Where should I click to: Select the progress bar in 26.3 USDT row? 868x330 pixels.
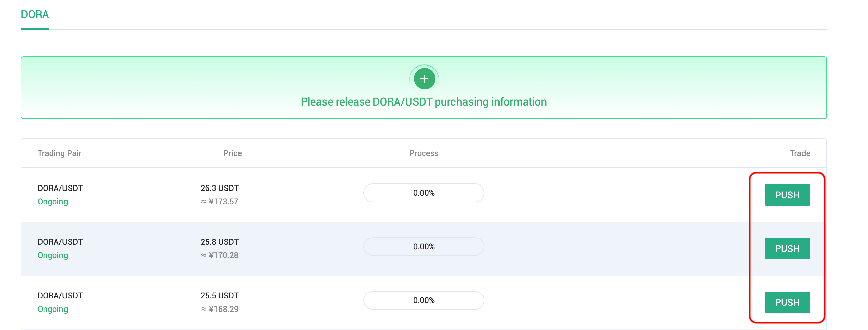click(x=424, y=193)
